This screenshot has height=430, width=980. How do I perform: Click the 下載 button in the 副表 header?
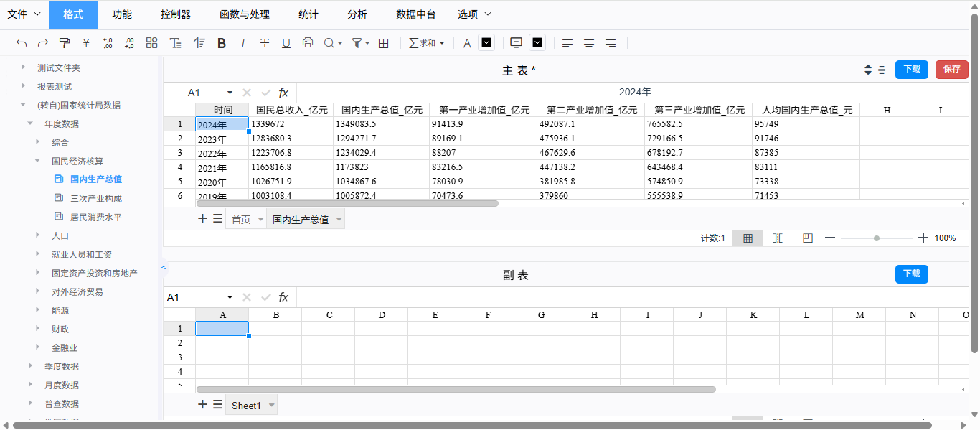(x=911, y=274)
